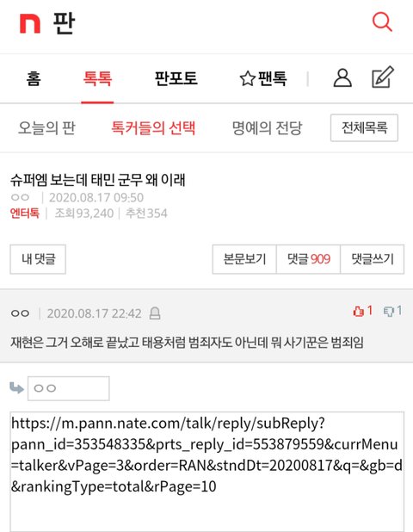Image resolution: width=413 pixels, height=532 pixels.
Task: Click the 엔터톡 category link
Action: pos(25,213)
